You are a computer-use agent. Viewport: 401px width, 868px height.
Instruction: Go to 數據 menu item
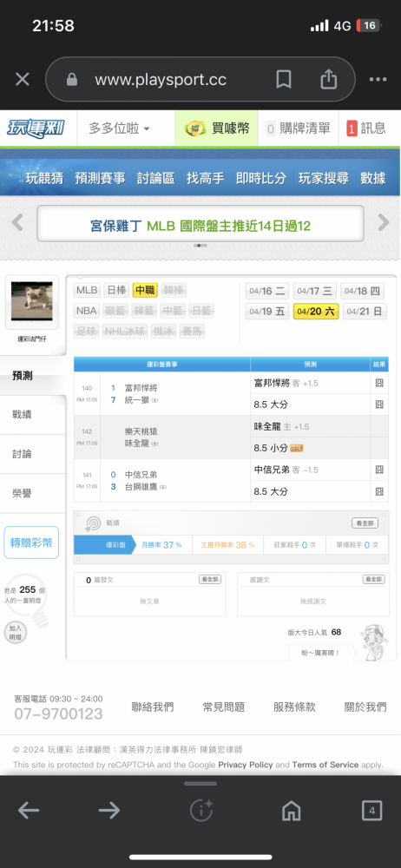(x=372, y=178)
